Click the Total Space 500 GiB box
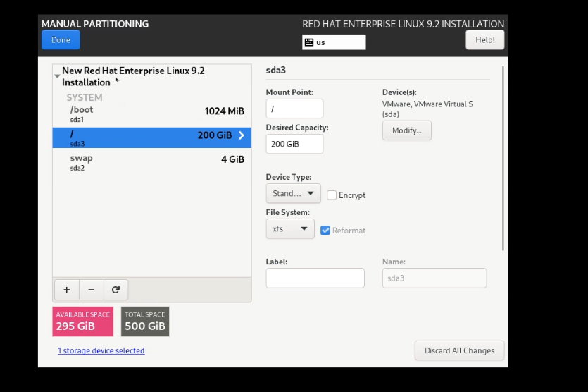The image size is (588, 392). 145,321
